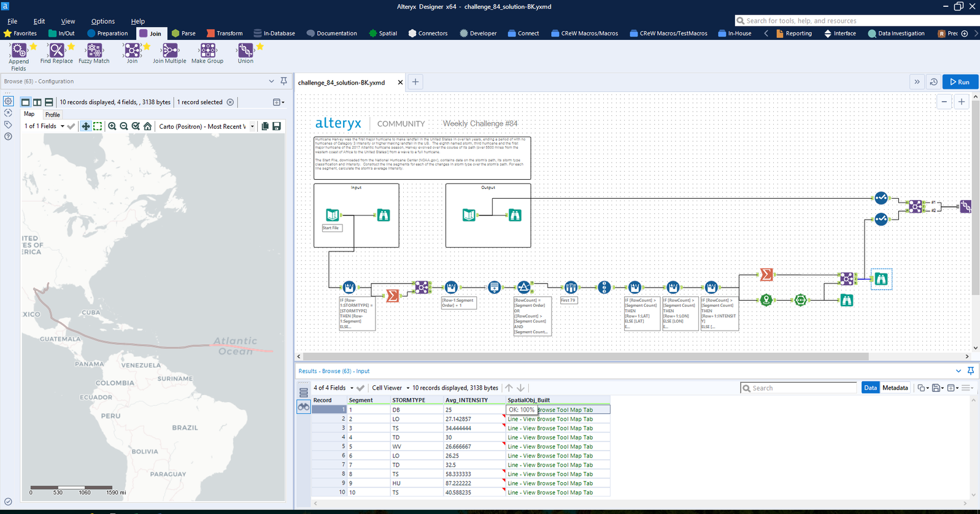
Task: Open the save results dropdown
Action: (x=937, y=388)
